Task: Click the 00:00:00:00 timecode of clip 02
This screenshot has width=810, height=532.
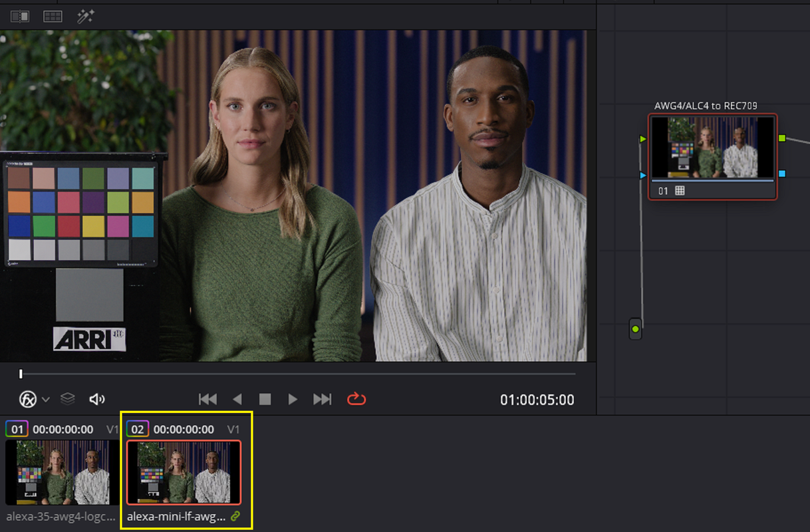Action: pyautogui.click(x=184, y=430)
